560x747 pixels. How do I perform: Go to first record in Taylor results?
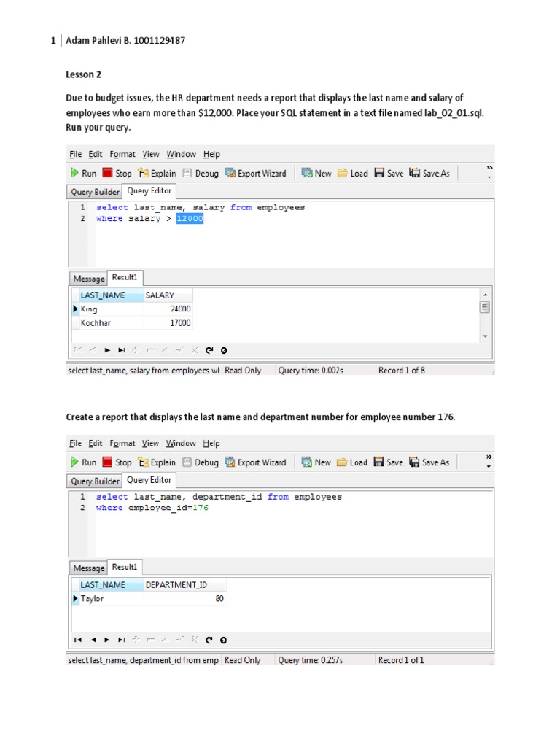tap(78, 640)
